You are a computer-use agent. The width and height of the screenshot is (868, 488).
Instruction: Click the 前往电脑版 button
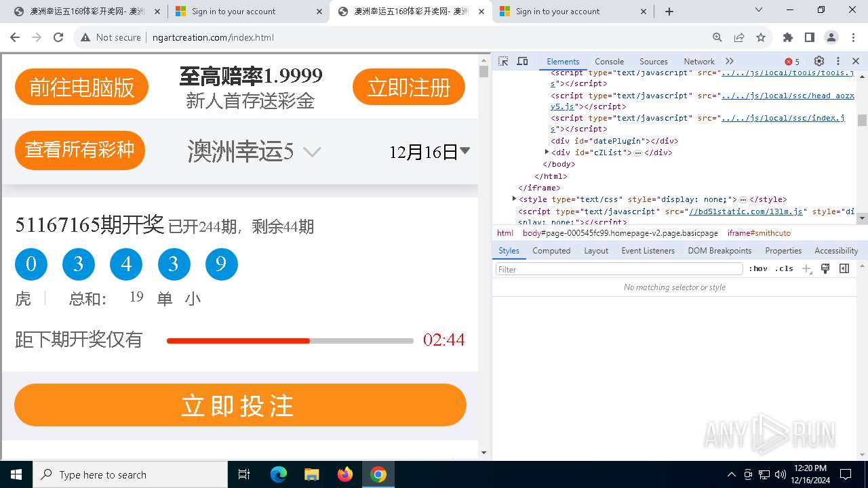coord(81,87)
